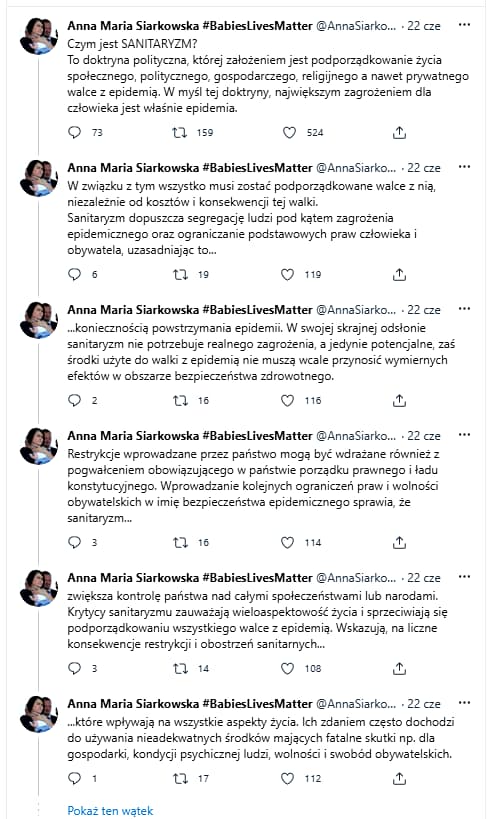
Task: Retweet the tweet with 14 retweets
Action: click(x=180, y=669)
